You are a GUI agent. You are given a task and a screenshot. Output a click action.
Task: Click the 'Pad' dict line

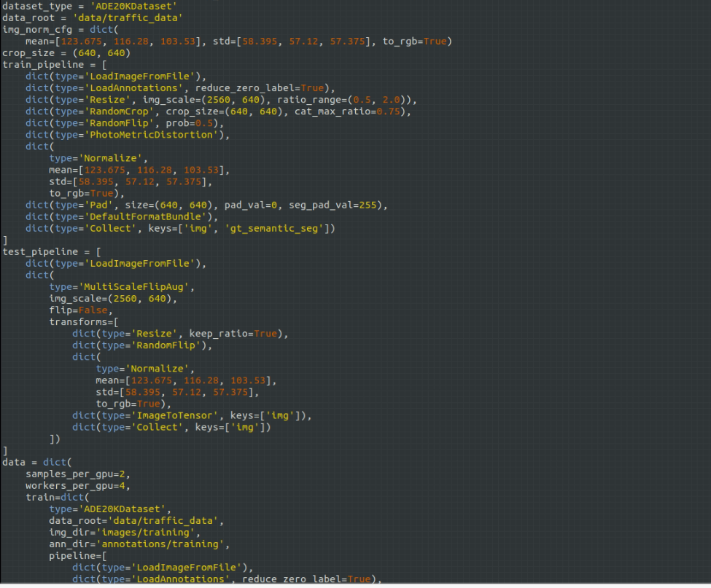pos(207,205)
